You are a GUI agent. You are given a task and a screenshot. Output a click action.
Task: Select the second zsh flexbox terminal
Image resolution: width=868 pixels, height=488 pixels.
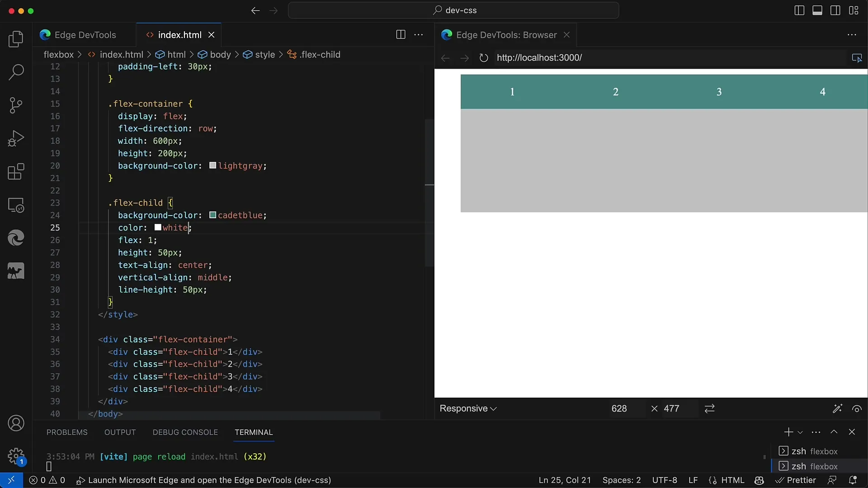819,466
